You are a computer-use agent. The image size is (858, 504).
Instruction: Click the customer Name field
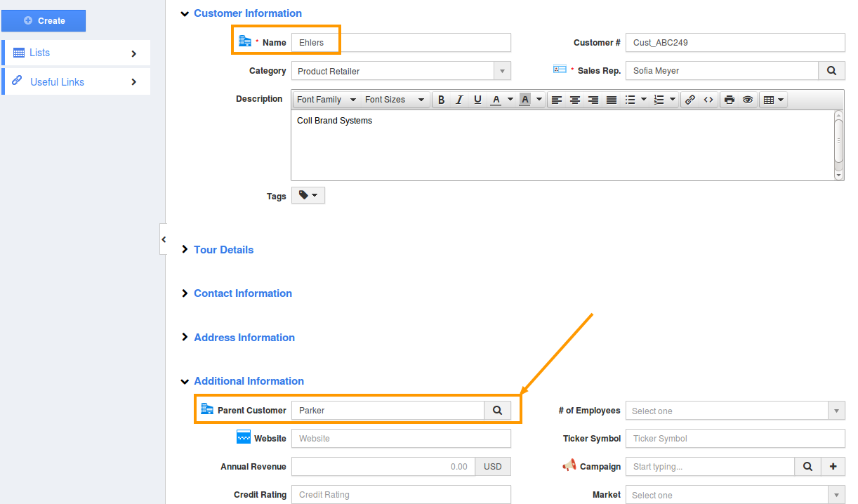tap(401, 43)
